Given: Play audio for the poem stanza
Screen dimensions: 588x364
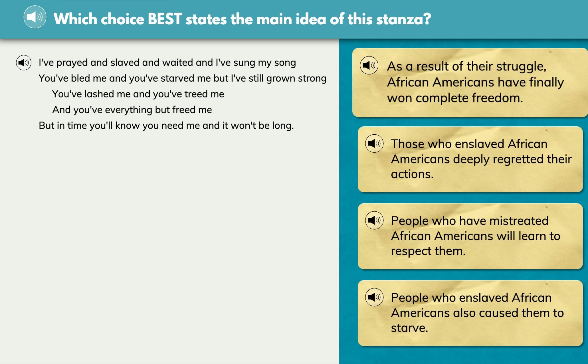Looking at the screenshot, I should (24, 62).
